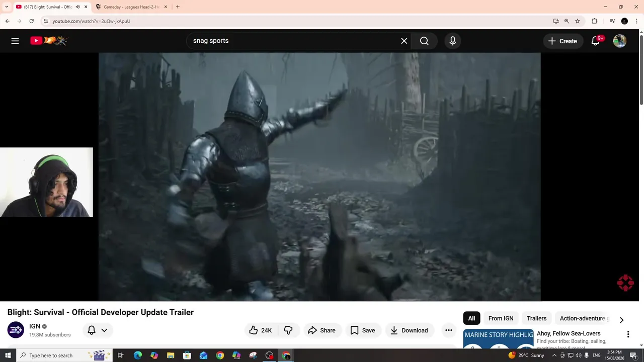This screenshot has width=644, height=362.
Task: Save the video to a playlist
Action: 363,330
